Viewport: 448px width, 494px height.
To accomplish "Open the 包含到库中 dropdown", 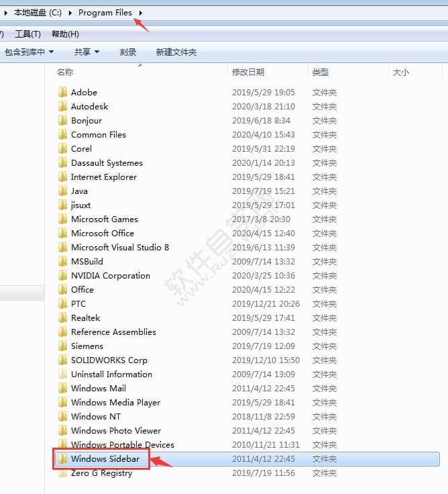I will tap(29, 52).
